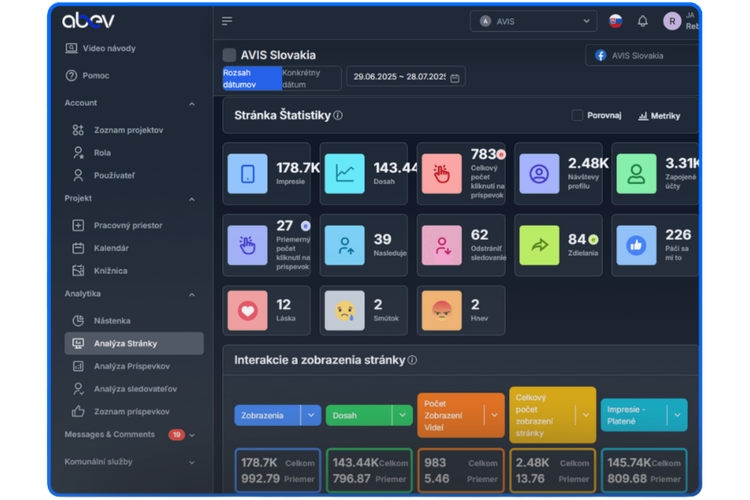The image size is (750, 500).
Task: Open Knižnica in sidebar
Action: pos(110,271)
